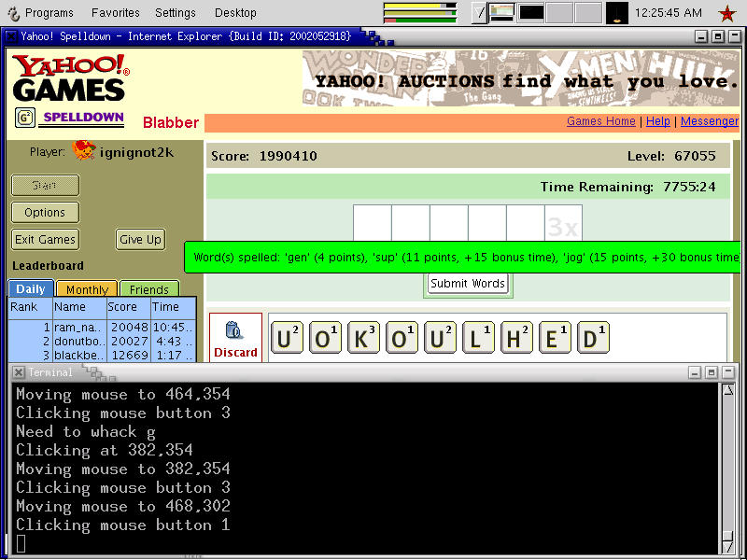Viewport: 747px width, 560px height.
Task: Click the 'Need to whack g' terminal line
Action: point(86,432)
